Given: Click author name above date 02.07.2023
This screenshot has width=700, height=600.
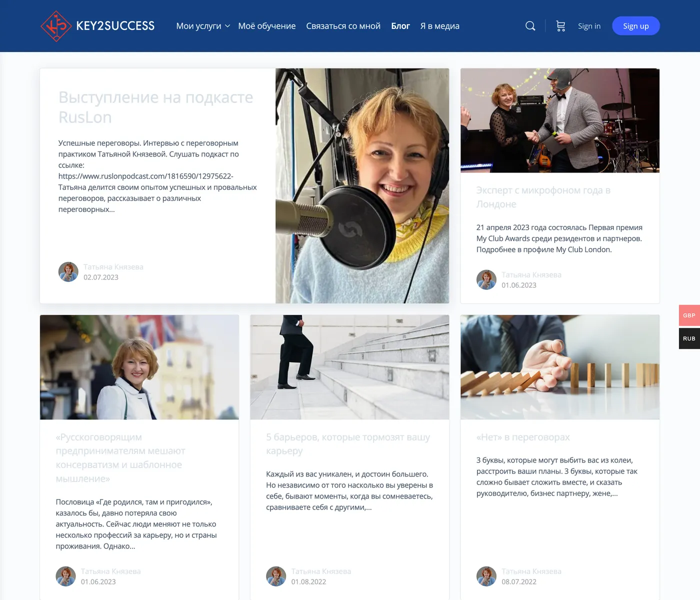Looking at the screenshot, I should (113, 267).
